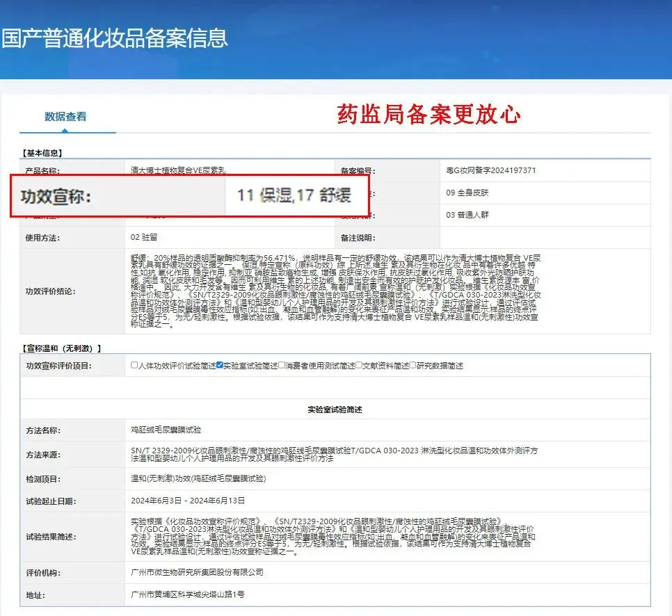Click the 地址 row label

click(35, 595)
